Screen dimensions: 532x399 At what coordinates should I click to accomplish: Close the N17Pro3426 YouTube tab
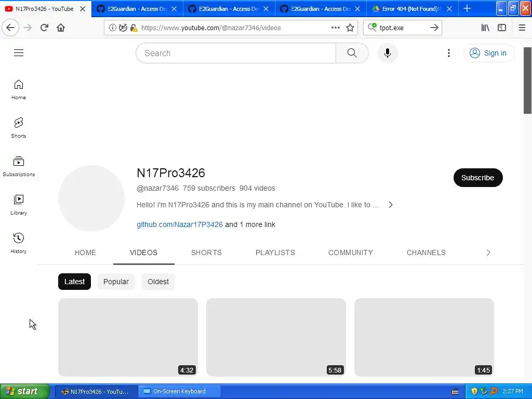point(83,9)
